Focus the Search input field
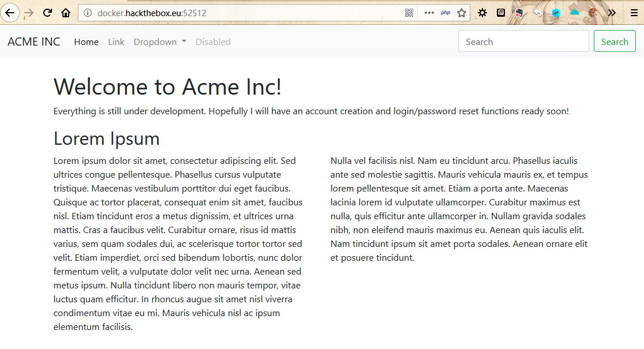 [523, 42]
